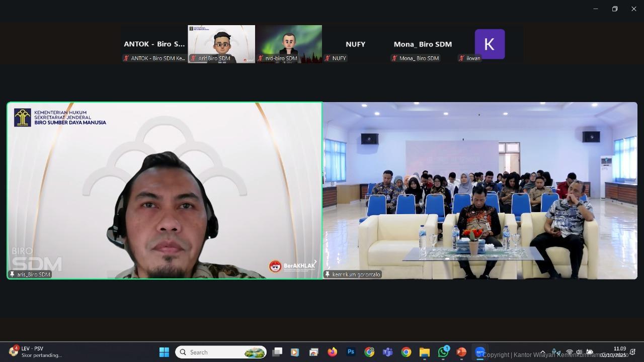644x362 pixels.
Task: Click the taskbar Search box
Action: coord(221,352)
